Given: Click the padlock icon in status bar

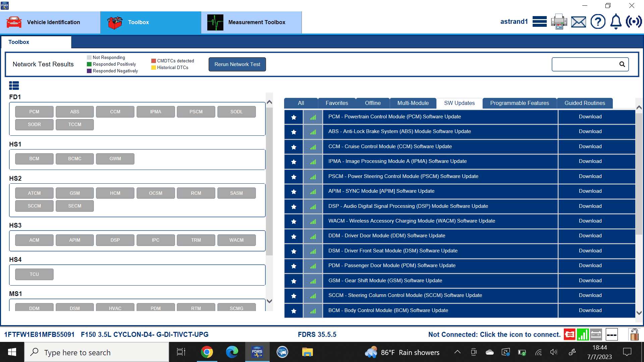Looking at the screenshot, I should coord(634,334).
